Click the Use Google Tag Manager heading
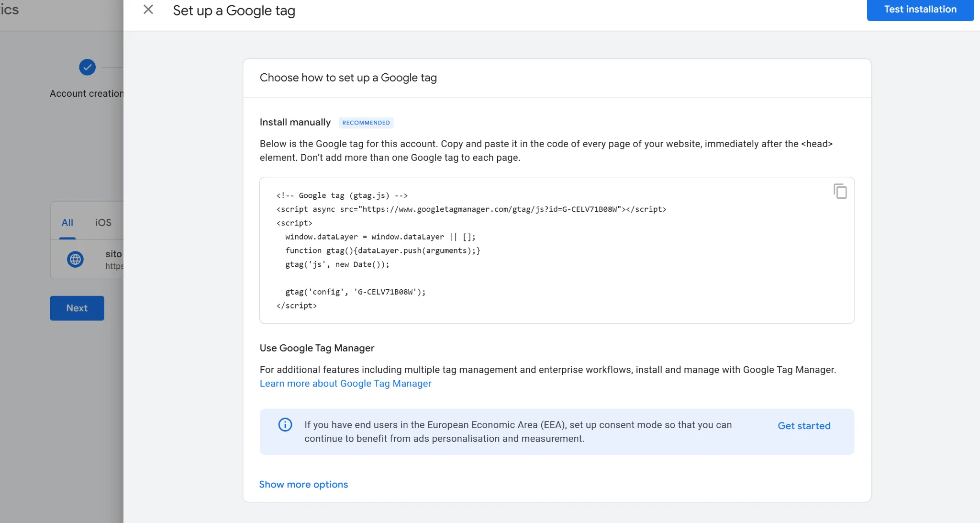 pos(317,348)
